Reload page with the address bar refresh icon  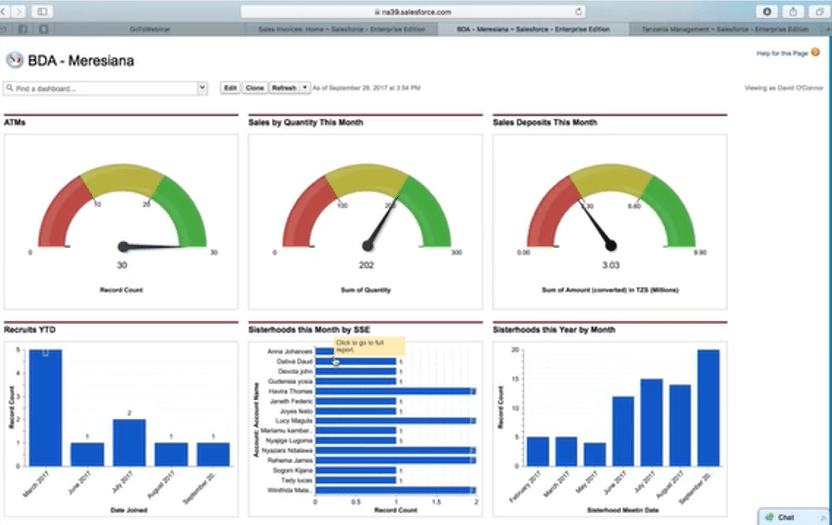[579, 11]
